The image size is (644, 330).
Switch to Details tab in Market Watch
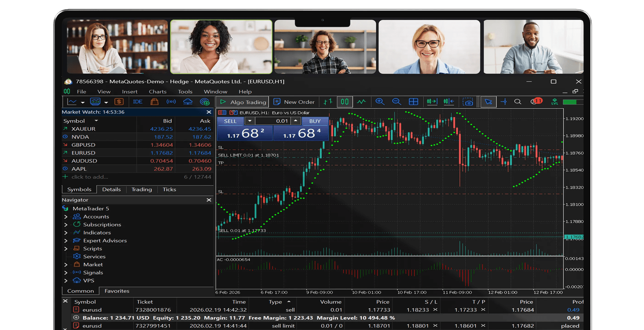point(111,189)
